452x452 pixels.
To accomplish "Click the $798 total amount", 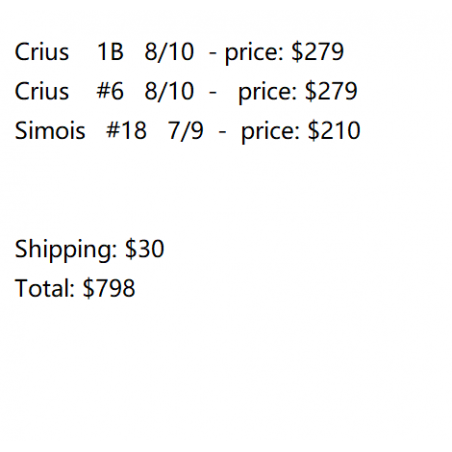I will (109, 288).
